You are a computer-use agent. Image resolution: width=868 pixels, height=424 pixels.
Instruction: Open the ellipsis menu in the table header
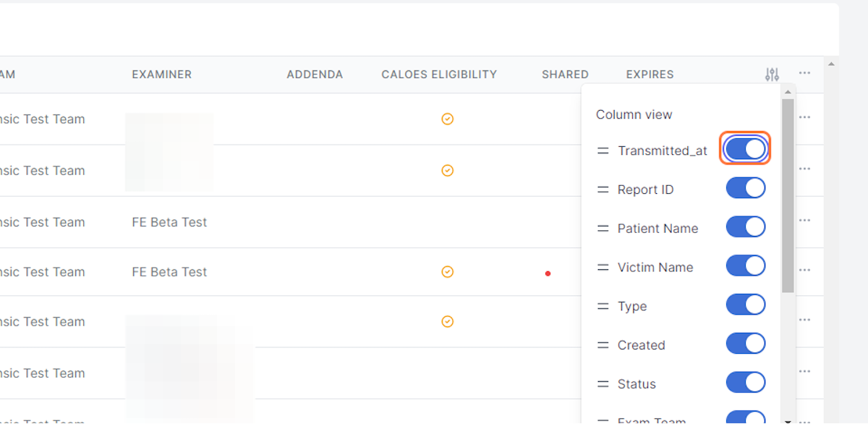pos(804,72)
